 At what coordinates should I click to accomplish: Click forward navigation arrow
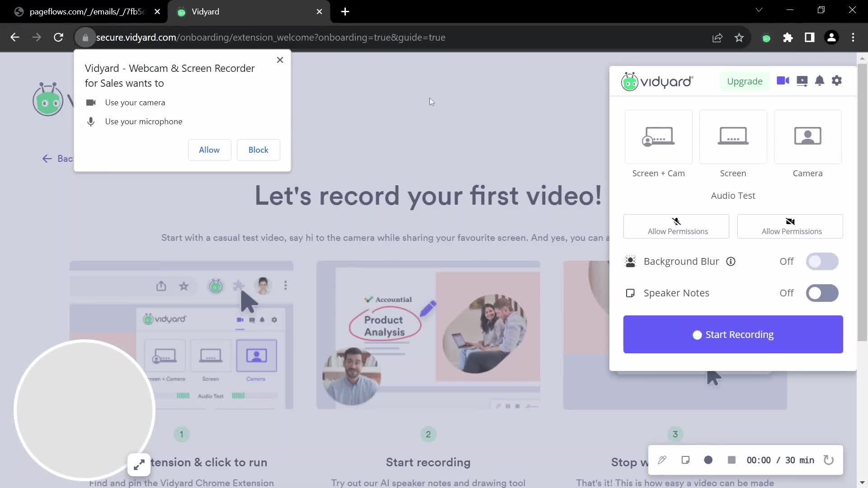37,38
